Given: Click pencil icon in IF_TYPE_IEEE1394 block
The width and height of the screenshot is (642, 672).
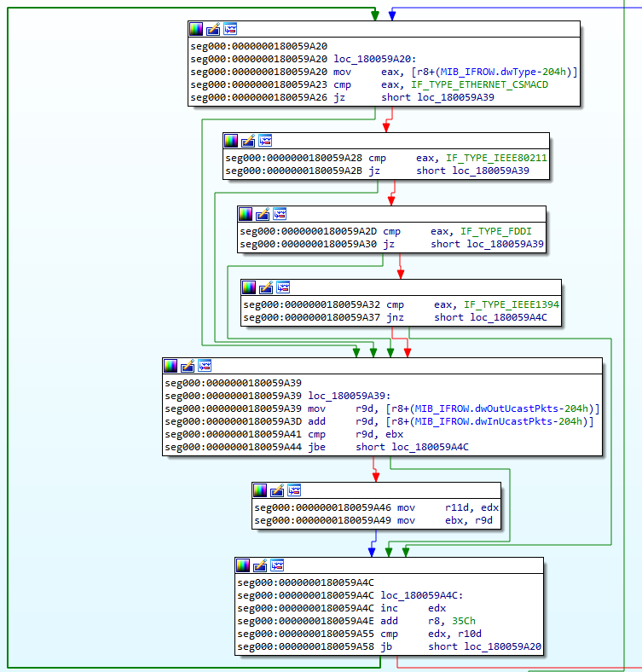Looking at the screenshot, I should point(266,287).
